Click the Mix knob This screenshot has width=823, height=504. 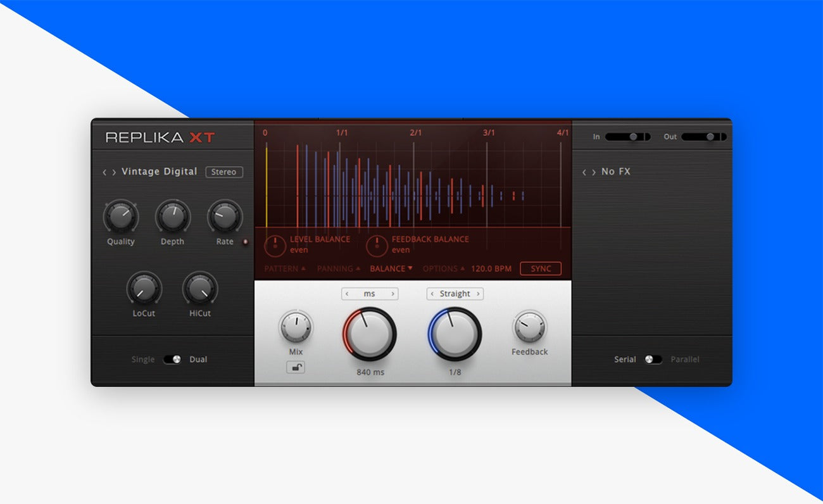tap(296, 327)
